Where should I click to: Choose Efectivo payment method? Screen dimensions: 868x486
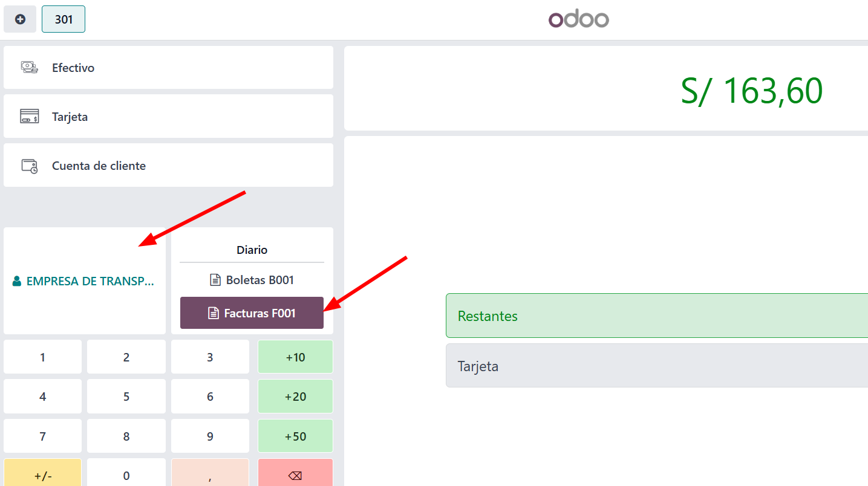pos(168,68)
